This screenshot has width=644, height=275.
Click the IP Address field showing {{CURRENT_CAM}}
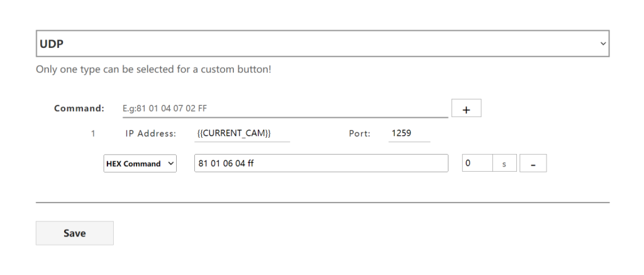242,133
